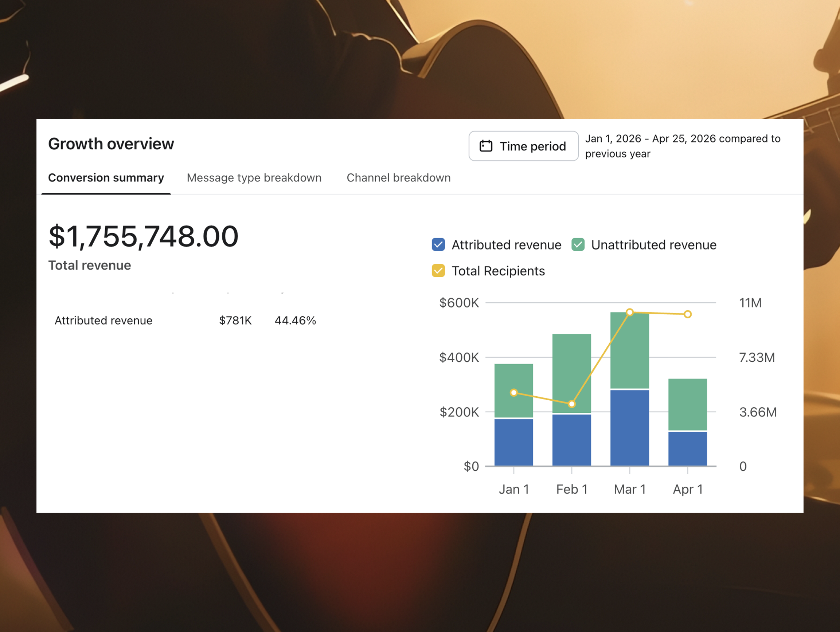Disable the Total Recipients checkbox
This screenshot has height=632, width=840.
[438, 271]
